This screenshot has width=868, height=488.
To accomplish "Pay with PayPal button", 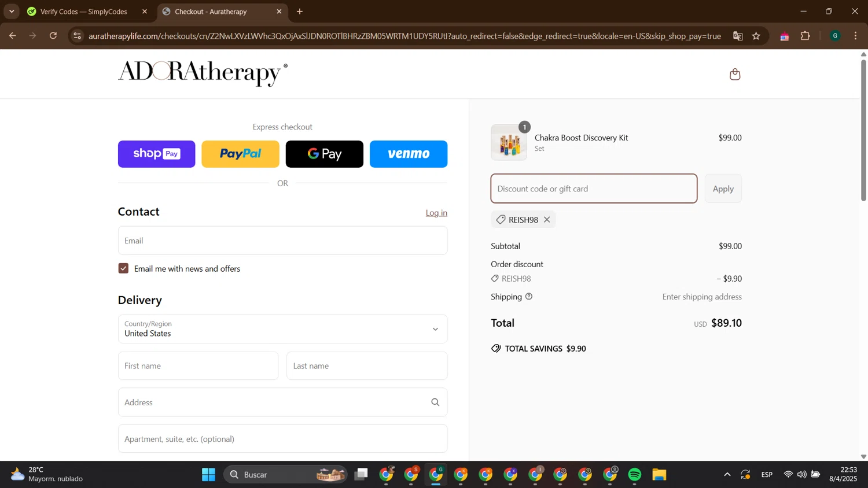I will [240, 154].
